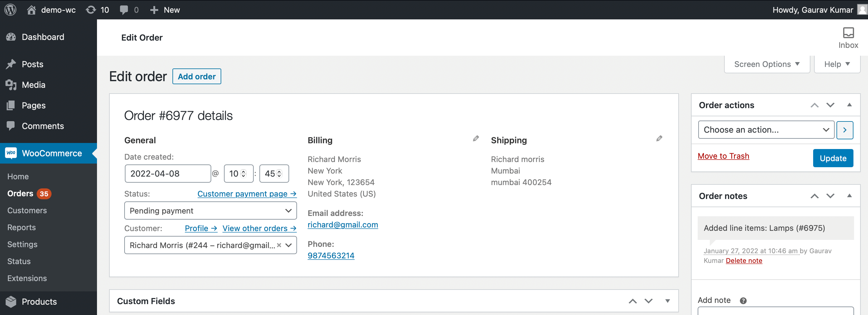Image resolution: width=868 pixels, height=315 pixels.
Task: Click the Media icon in the sidebar
Action: (11, 85)
